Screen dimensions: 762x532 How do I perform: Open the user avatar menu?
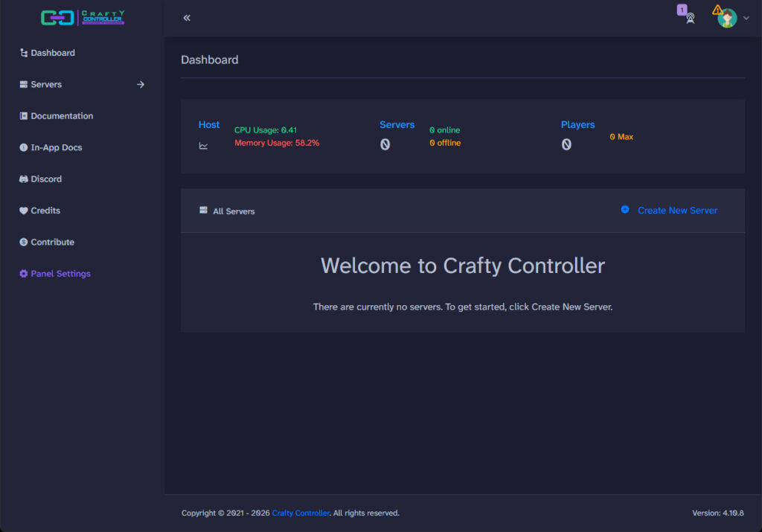pos(727,19)
